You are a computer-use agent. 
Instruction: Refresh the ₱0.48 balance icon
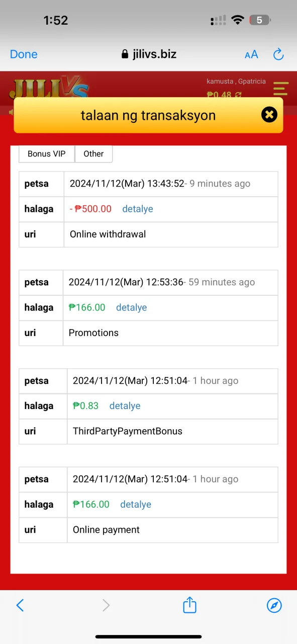point(238,94)
